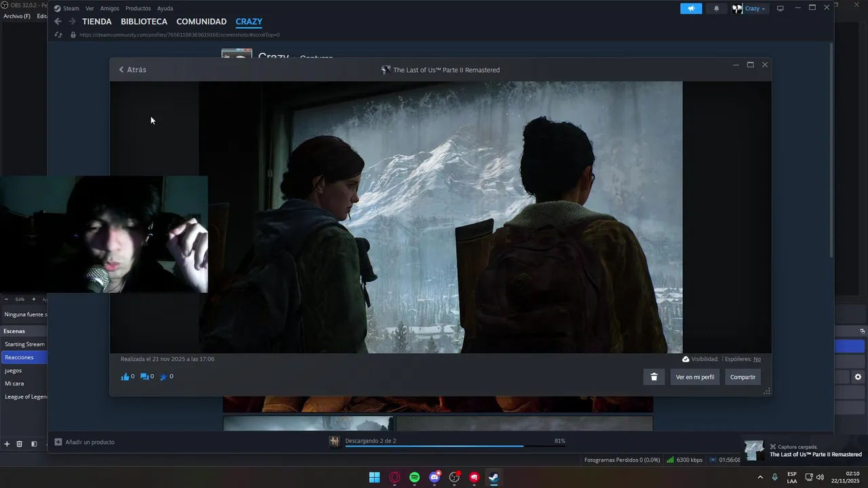Screen dimensions: 868x488
Task: Show hidden system tray icons chevron
Action: tap(759, 477)
